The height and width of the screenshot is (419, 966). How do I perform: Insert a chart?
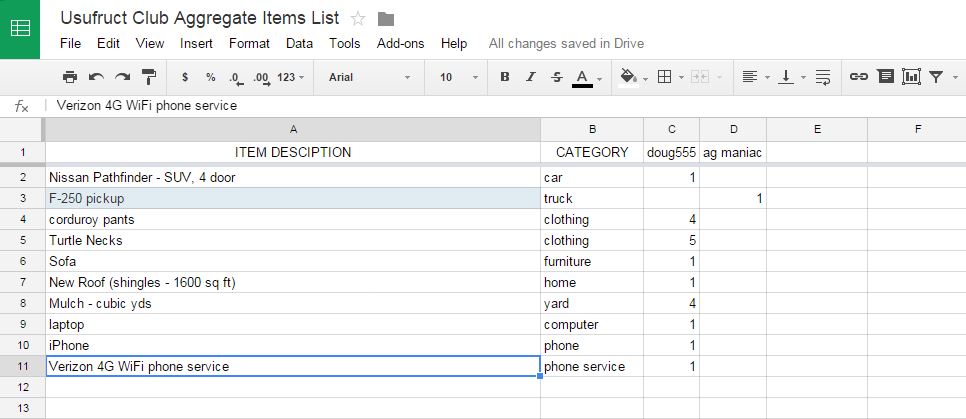(911, 77)
